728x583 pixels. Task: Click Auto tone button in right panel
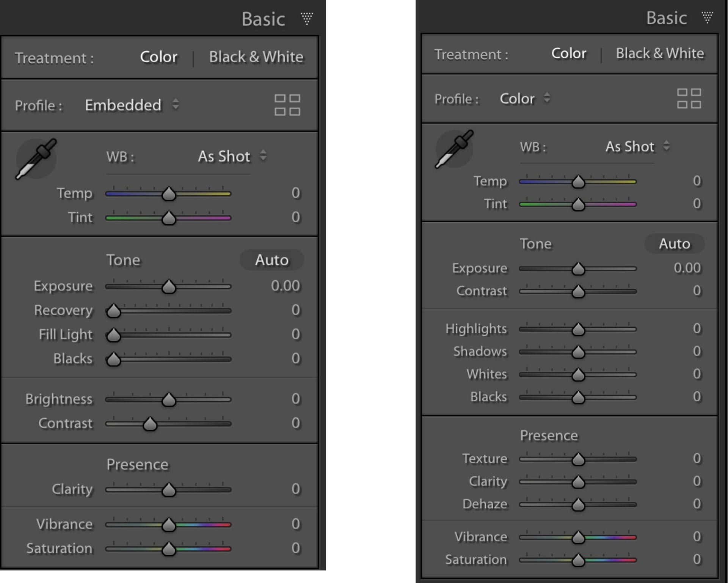(x=674, y=244)
